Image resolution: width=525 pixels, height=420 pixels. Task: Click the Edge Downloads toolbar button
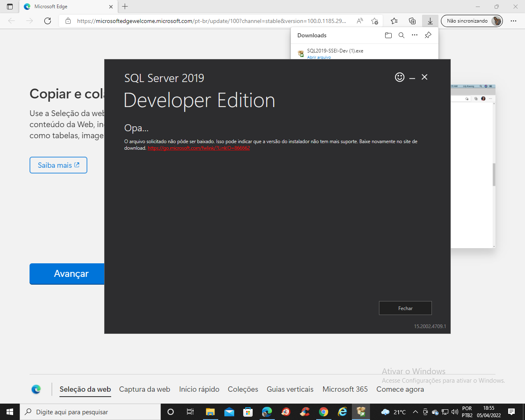pyautogui.click(x=430, y=21)
